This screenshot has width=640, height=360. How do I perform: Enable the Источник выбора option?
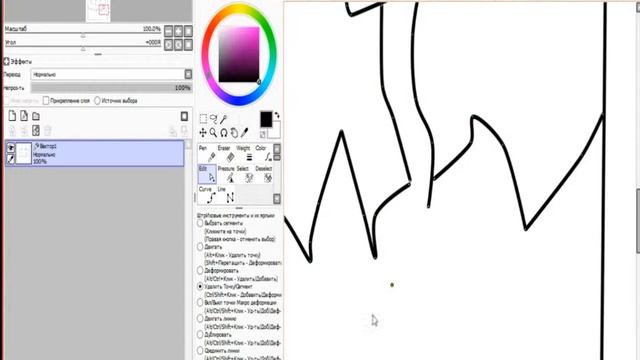tap(97, 100)
